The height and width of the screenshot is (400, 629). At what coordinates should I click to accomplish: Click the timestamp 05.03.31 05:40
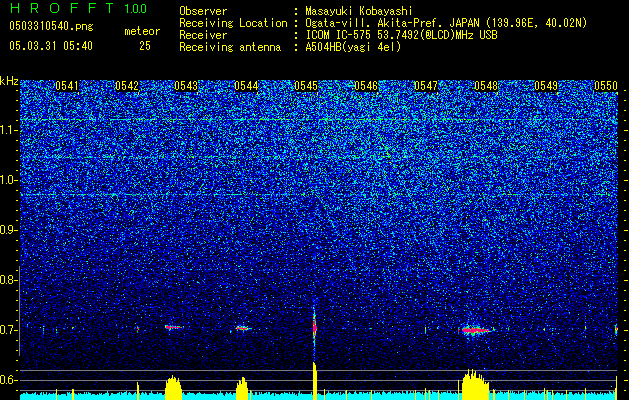click(x=51, y=46)
